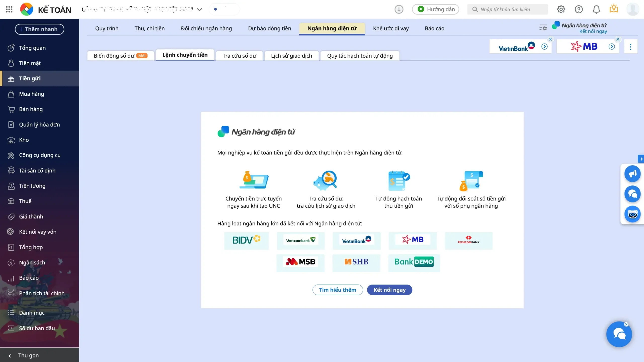Switch to Báo cáo top tab
644x362 pixels.
click(x=434, y=28)
